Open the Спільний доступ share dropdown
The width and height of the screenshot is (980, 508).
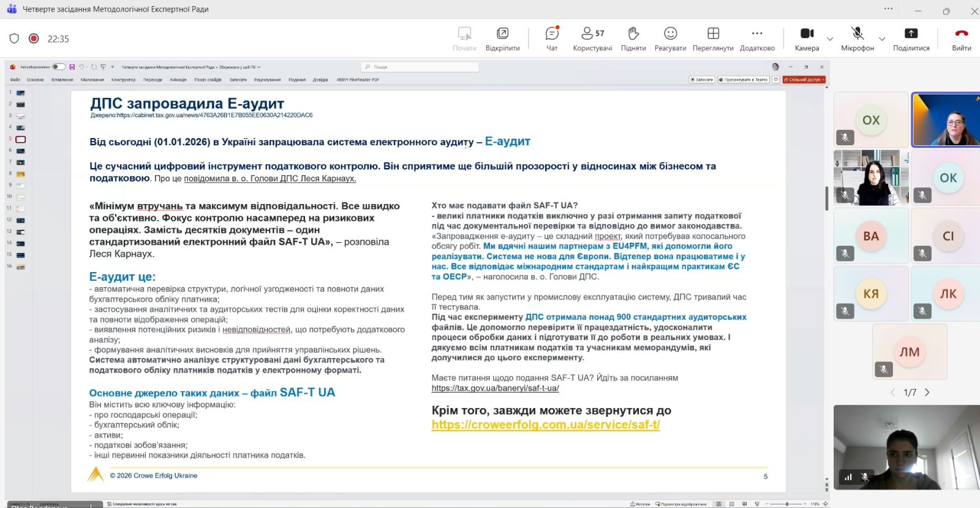804,80
